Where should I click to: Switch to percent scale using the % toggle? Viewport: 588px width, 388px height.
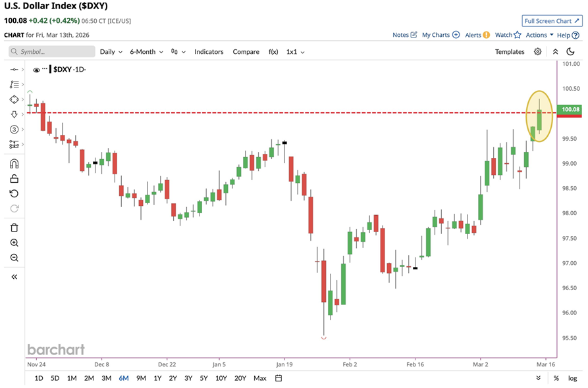(x=555, y=378)
